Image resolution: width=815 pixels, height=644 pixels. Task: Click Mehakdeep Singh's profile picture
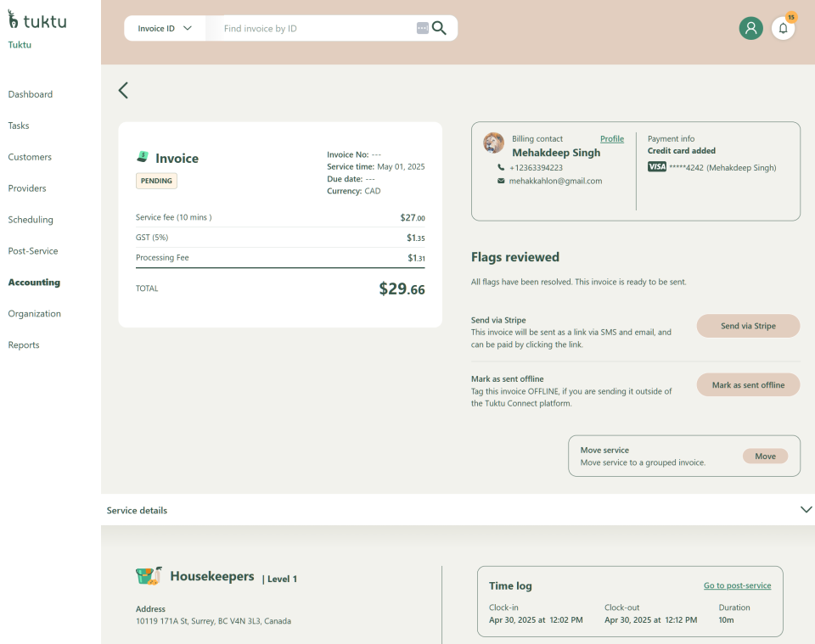(x=493, y=143)
